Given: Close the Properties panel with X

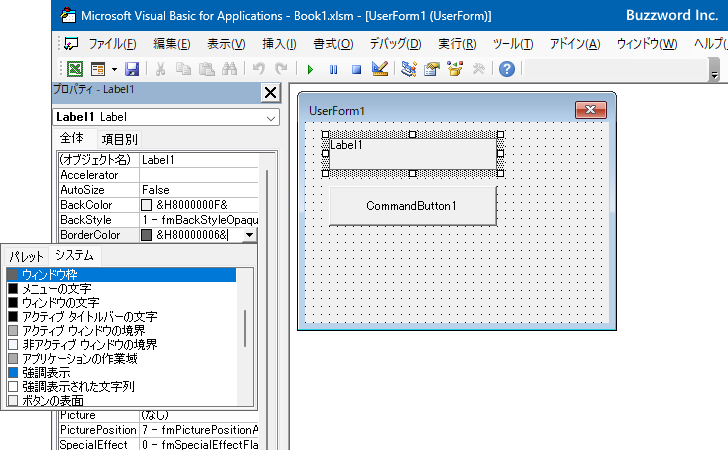Looking at the screenshot, I should pos(270,92).
